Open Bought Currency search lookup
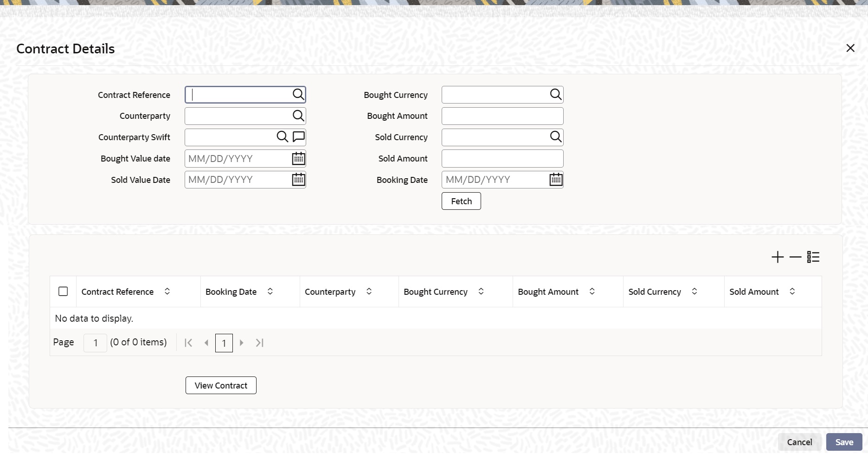Image resolution: width=868 pixels, height=454 pixels. coord(556,95)
